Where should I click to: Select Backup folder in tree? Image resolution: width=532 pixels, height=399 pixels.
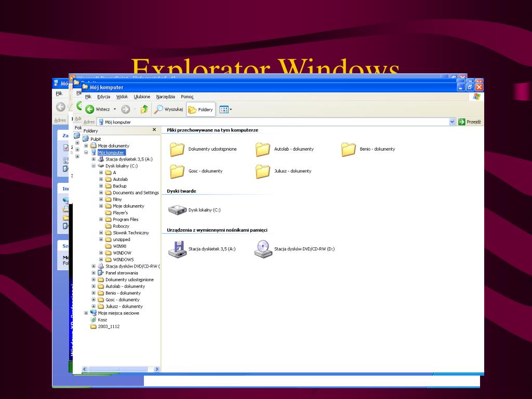119,186
